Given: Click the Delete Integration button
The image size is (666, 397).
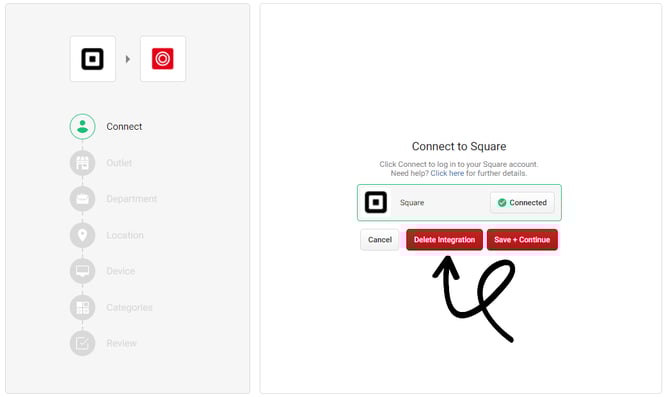Looking at the screenshot, I should coord(444,240).
